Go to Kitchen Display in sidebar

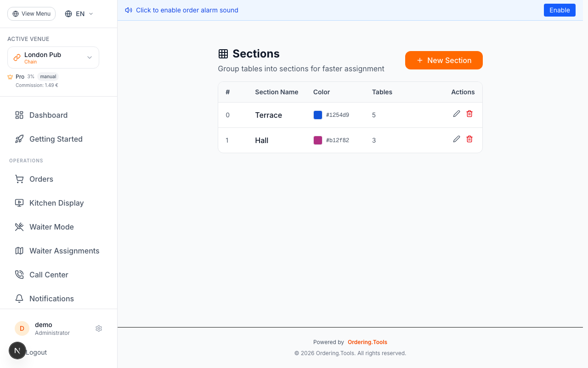pyautogui.click(x=56, y=203)
